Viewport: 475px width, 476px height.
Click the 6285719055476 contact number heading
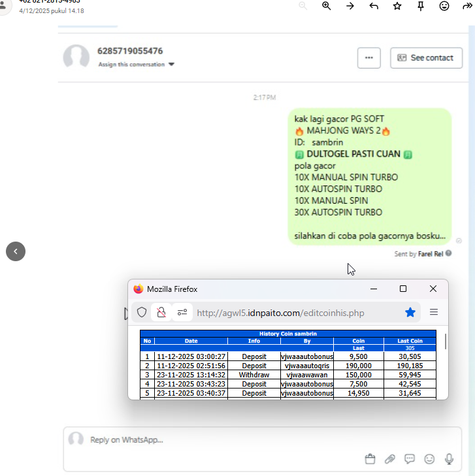pyautogui.click(x=130, y=51)
